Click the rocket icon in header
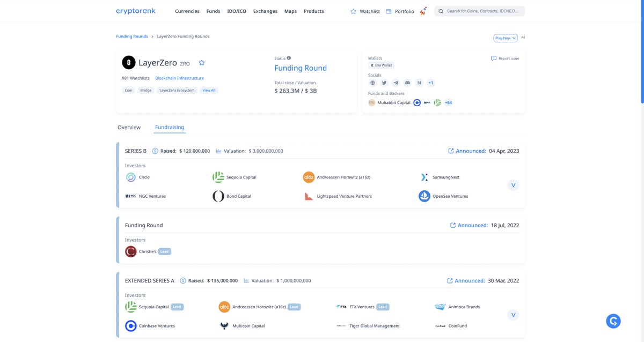 pos(423,11)
